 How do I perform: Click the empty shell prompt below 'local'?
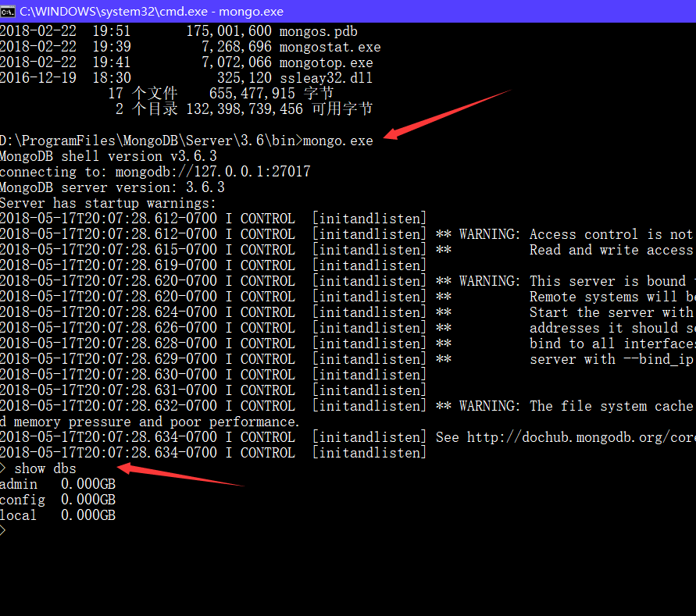coord(2,531)
